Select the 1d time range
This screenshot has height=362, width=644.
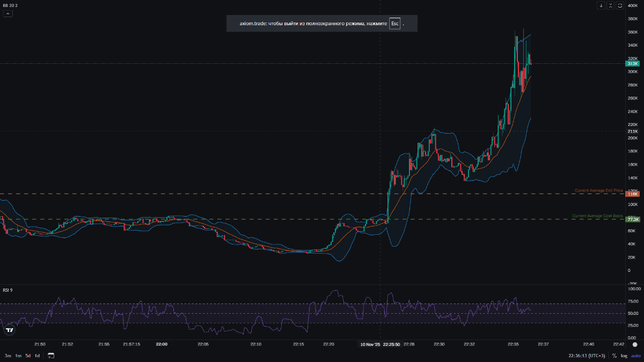click(x=37, y=356)
